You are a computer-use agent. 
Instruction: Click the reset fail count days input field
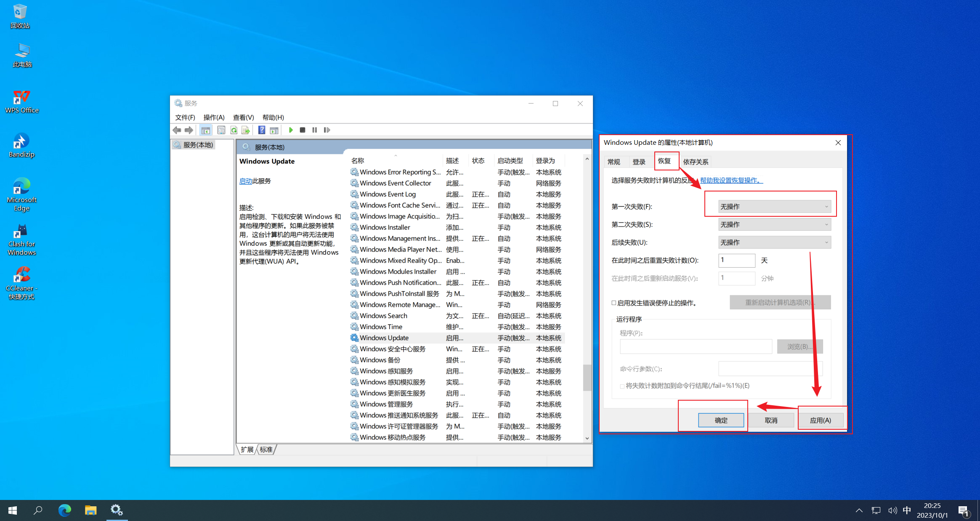736,260
